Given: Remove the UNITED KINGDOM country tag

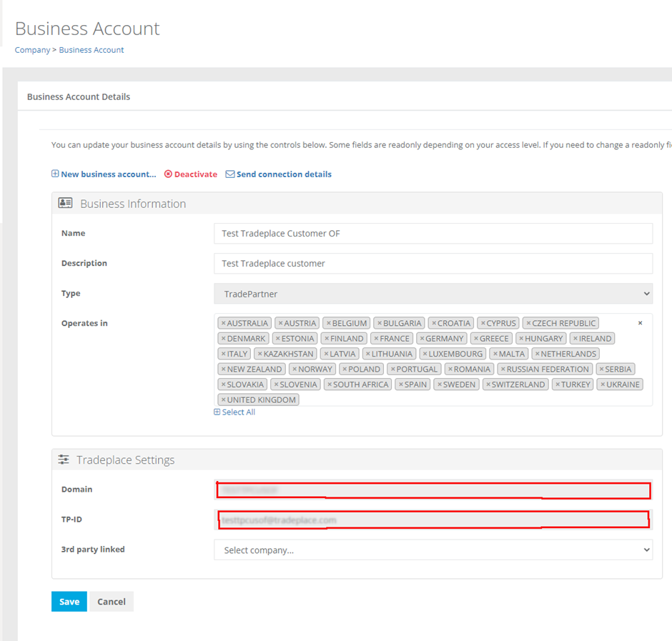Looking at the screenshot, I should pyautogui.click(x=223, y=400).
